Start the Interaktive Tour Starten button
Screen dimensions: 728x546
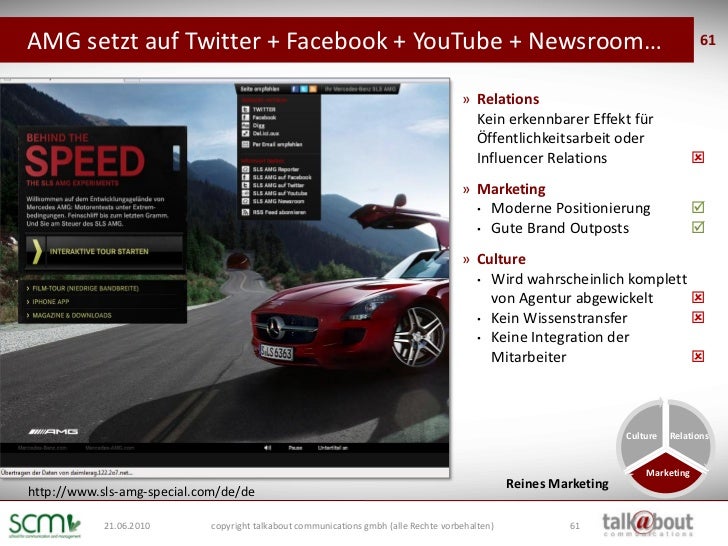(x=105, y=251)
